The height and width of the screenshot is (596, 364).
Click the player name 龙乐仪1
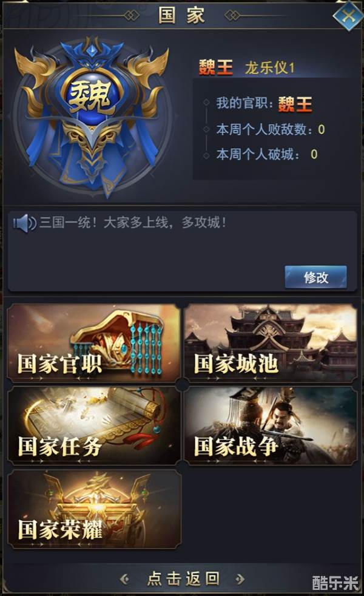(x=270, y=68)
